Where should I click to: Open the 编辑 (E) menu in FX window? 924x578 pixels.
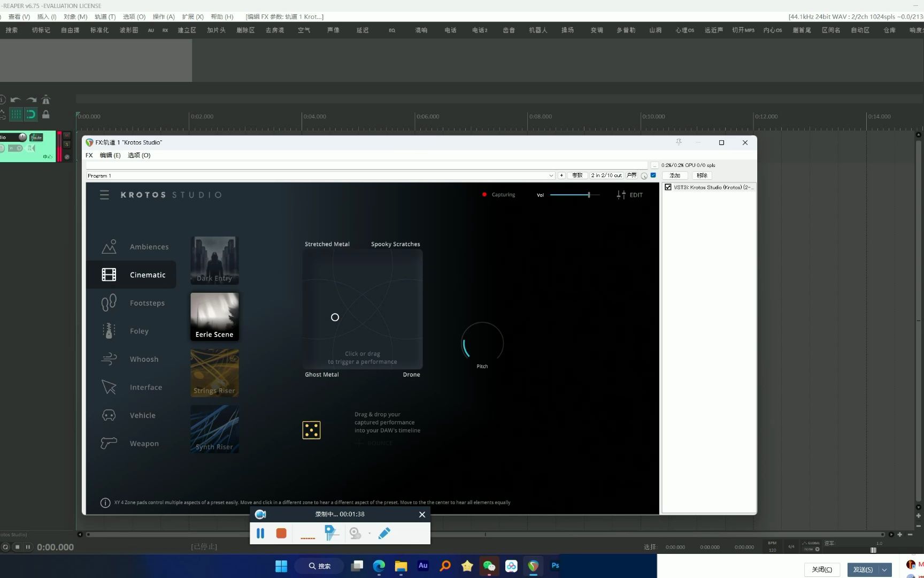coord(110,155)
